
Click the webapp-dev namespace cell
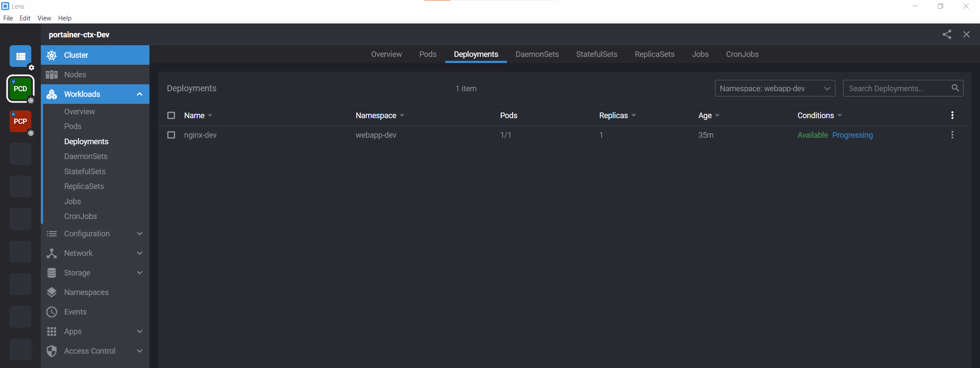click(x=376, y=135)
